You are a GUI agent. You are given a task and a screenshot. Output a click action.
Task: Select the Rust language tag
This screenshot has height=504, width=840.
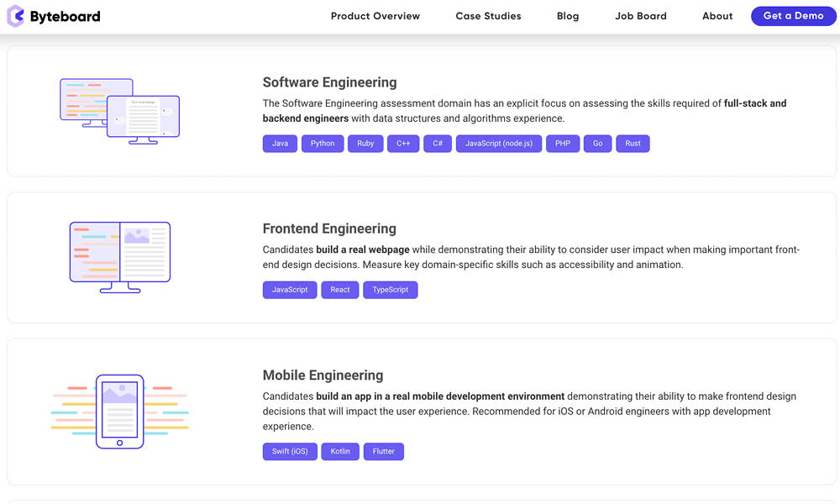(x=633, y=143)
